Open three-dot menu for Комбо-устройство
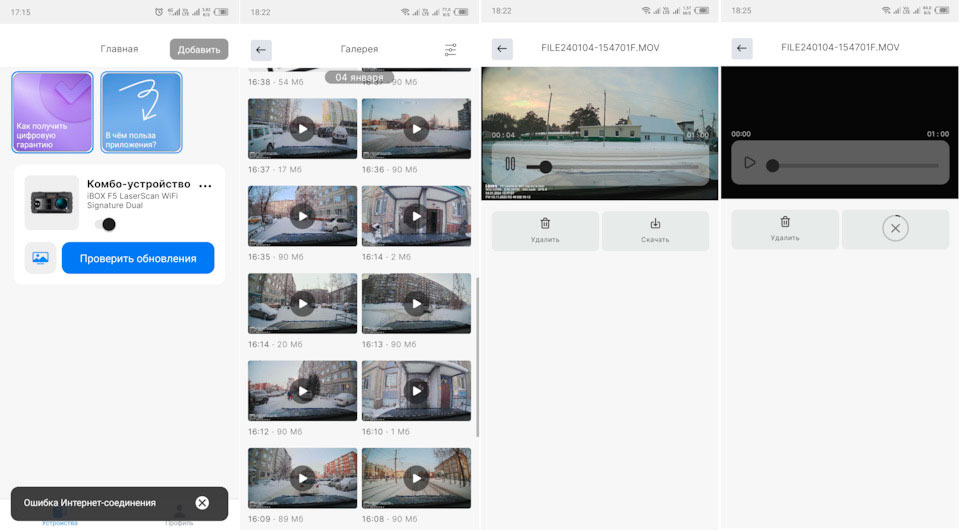960x530 pixels. (206, 186)
